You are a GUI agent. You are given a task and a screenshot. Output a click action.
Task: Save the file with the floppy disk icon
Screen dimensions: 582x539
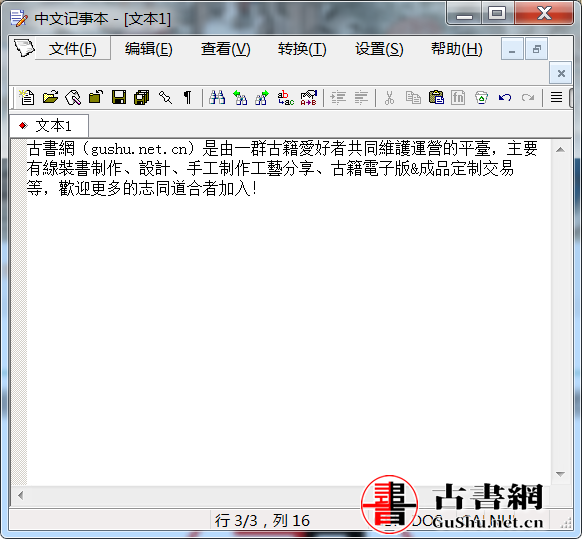click(119, 98)
